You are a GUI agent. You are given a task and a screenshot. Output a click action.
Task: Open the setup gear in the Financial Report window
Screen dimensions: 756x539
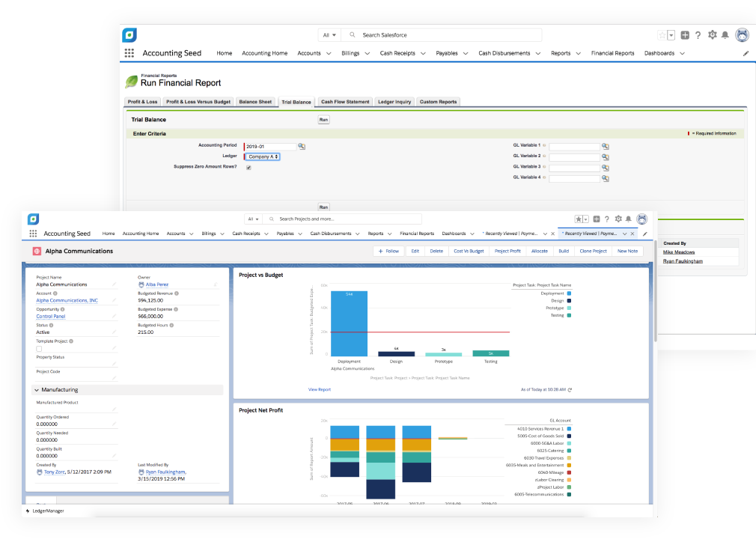[712, 34]
